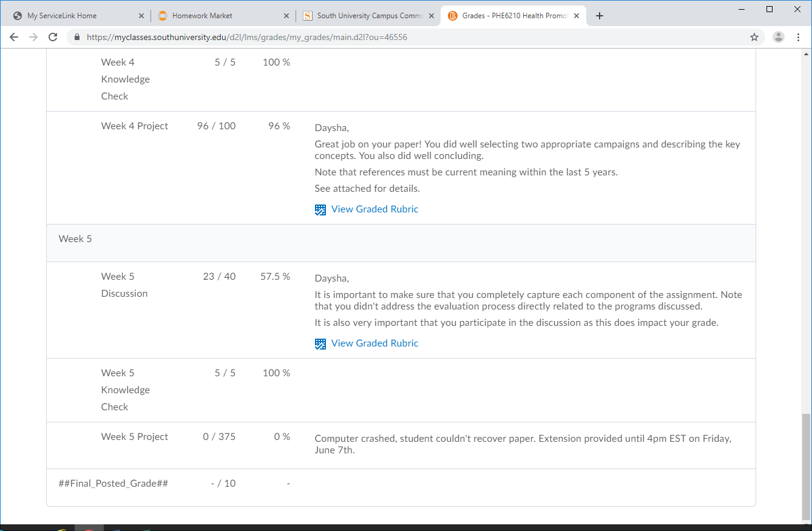Click the 96 / 100 points value

pyautogui.click(x=217, y=126)
